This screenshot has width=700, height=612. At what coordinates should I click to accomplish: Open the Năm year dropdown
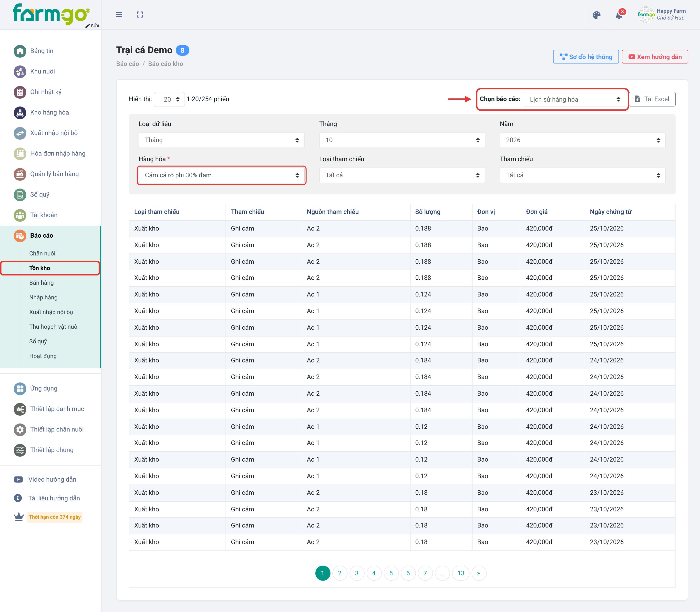582,140
